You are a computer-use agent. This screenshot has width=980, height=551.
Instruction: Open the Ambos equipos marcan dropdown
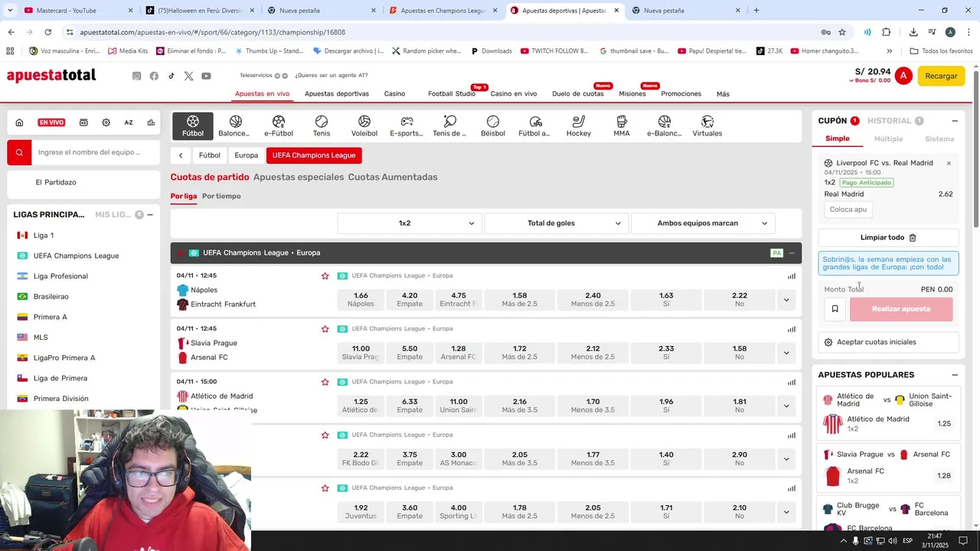703,223
